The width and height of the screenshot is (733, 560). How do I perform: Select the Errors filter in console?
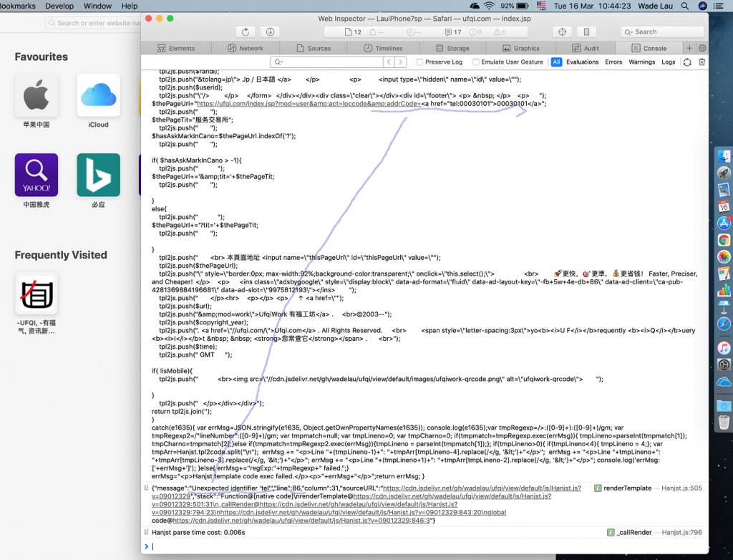(x=613, y=62)
